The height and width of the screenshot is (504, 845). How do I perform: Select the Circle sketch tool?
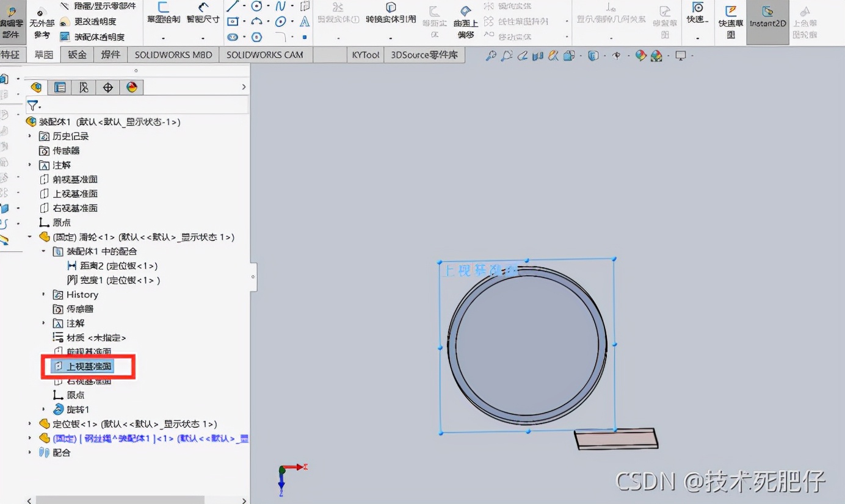(x=257, y=6)
